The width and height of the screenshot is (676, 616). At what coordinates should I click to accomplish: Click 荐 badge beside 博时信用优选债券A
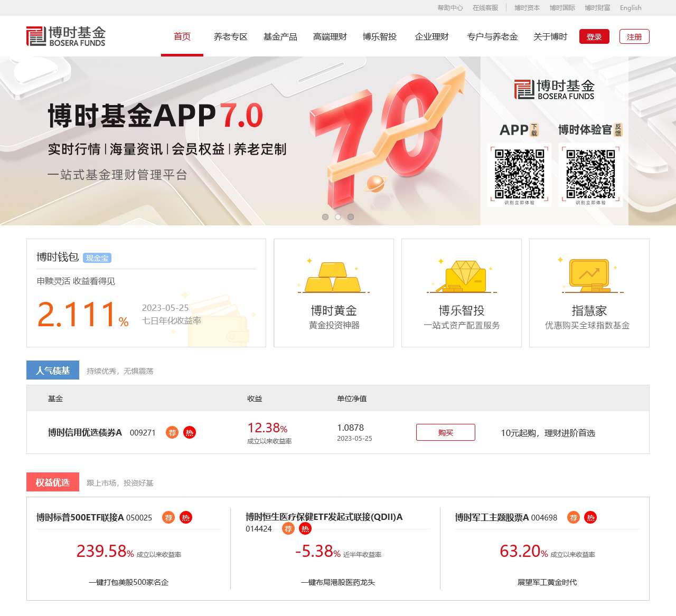(172, 433)
